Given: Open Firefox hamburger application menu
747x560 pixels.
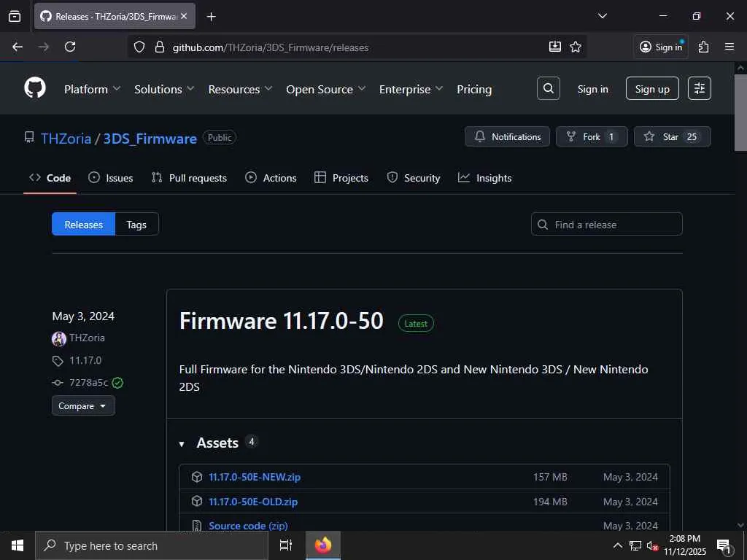Looking at the screenshot, I should (x=729, y=47).
